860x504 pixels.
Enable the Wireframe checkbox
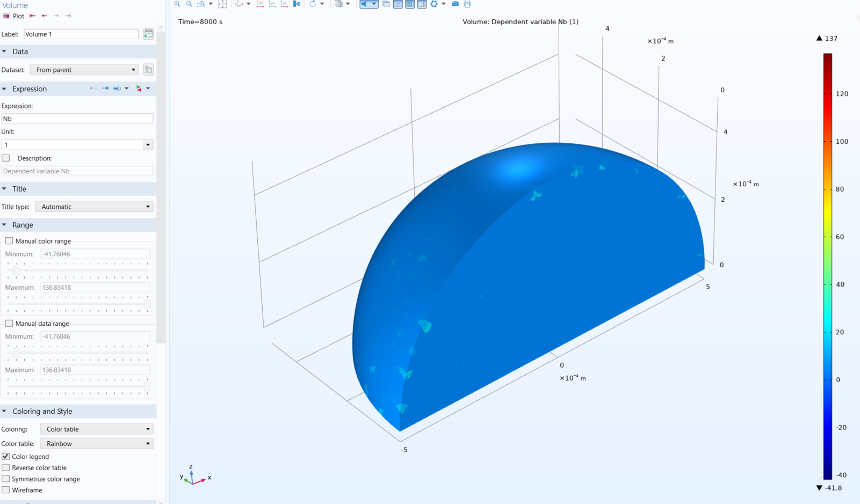[6, 490]
